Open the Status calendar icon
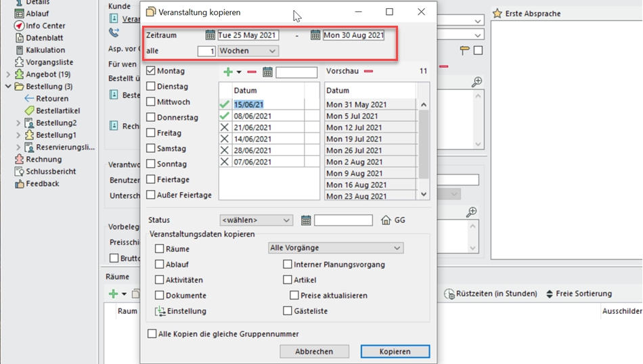 click(x=306, y=220)
